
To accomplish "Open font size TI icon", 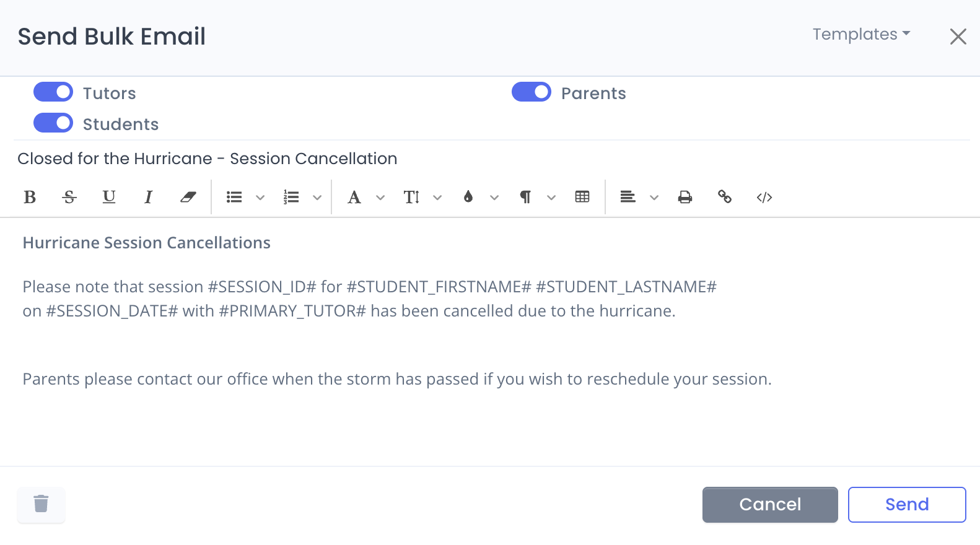I will tap(411, 197).
